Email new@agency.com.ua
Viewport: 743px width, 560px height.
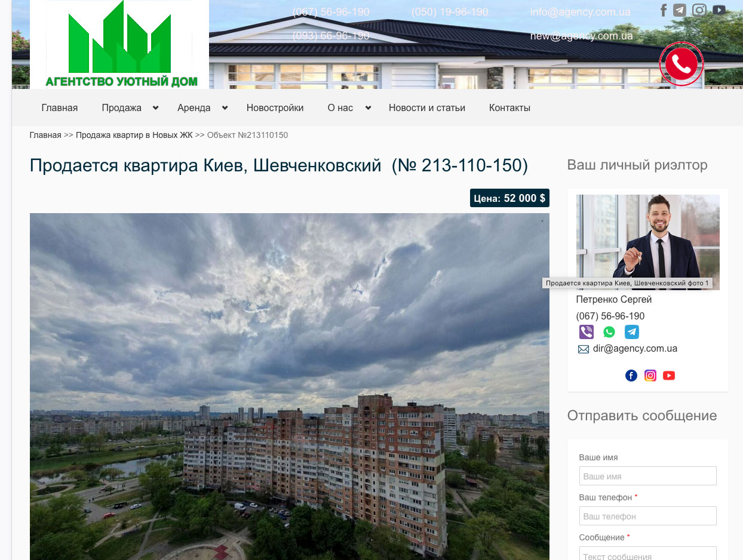581,36
